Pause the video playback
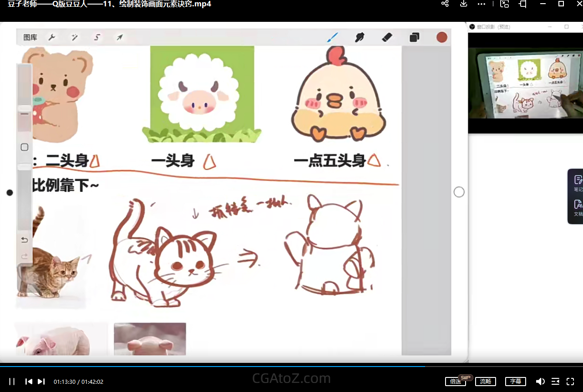 tap(12, 382)
